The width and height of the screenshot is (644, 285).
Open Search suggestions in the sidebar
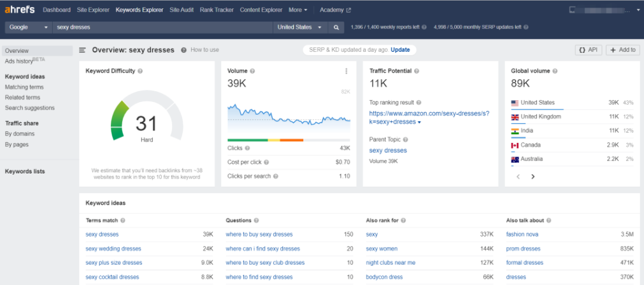[x=29, y=108]
